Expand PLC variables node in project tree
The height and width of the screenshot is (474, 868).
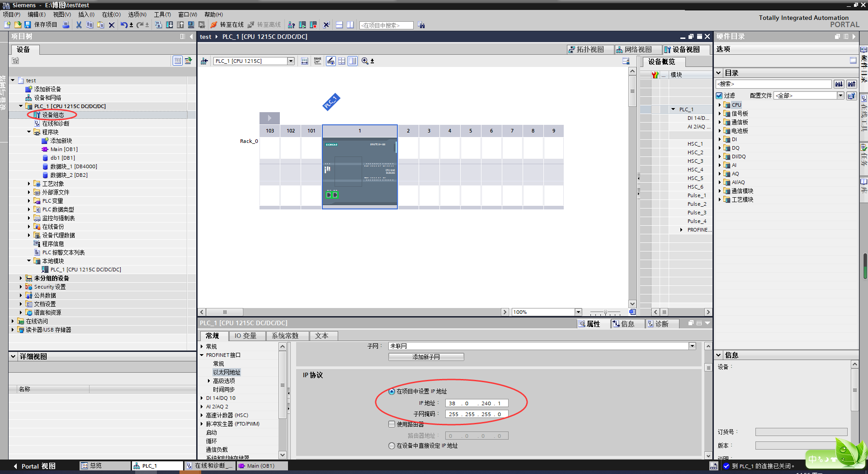pyautogui.click(x=29, y=201)
